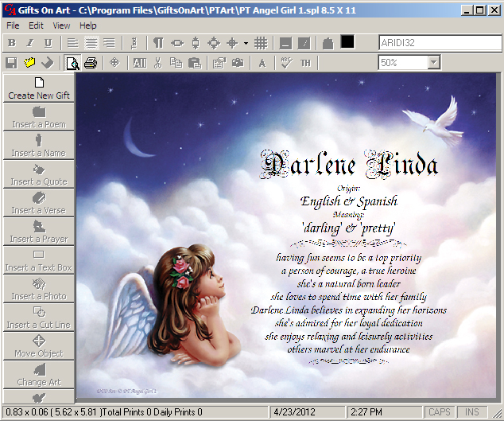The height and width of the screenshot is (421, 504).
Task: Select the 'English & Spanish' origin text
Action: tap(349, 201)
